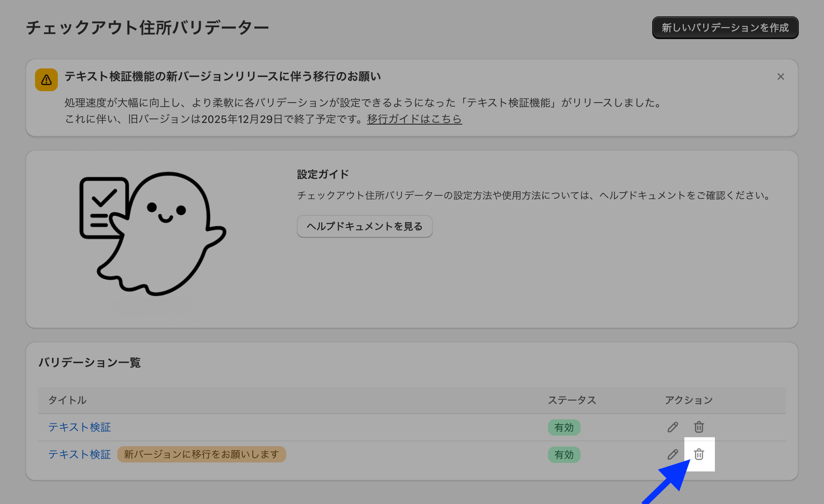Open the テキスト検証 link with migration badge

coord(79,454)
